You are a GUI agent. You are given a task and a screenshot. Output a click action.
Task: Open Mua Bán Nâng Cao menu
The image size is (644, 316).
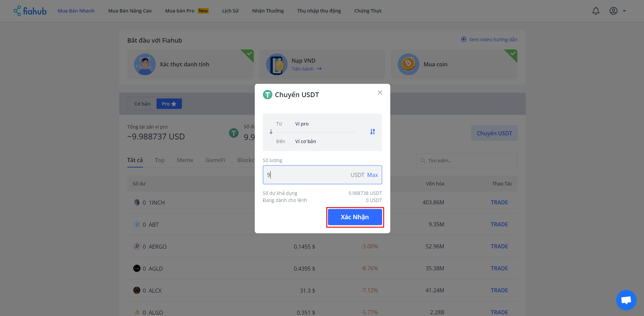(x=130, y=11)
